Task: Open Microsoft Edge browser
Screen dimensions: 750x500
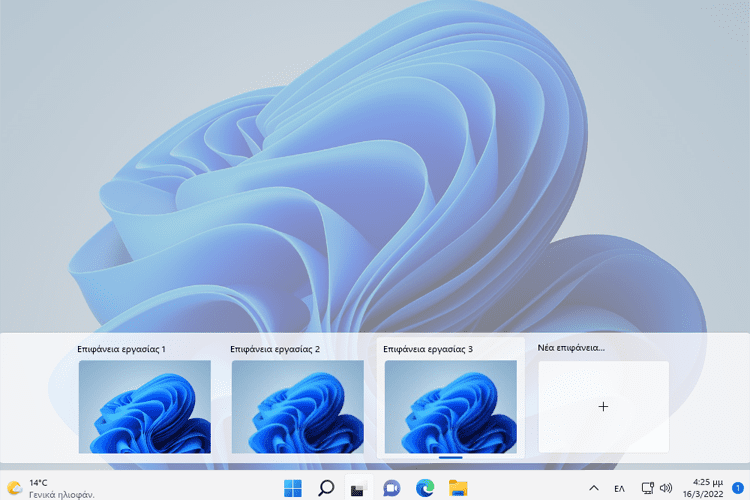Action: tap(425, 488)
